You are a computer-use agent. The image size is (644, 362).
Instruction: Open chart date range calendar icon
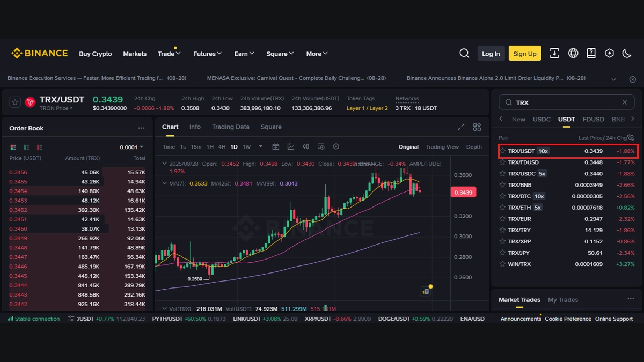coord(276,146)
